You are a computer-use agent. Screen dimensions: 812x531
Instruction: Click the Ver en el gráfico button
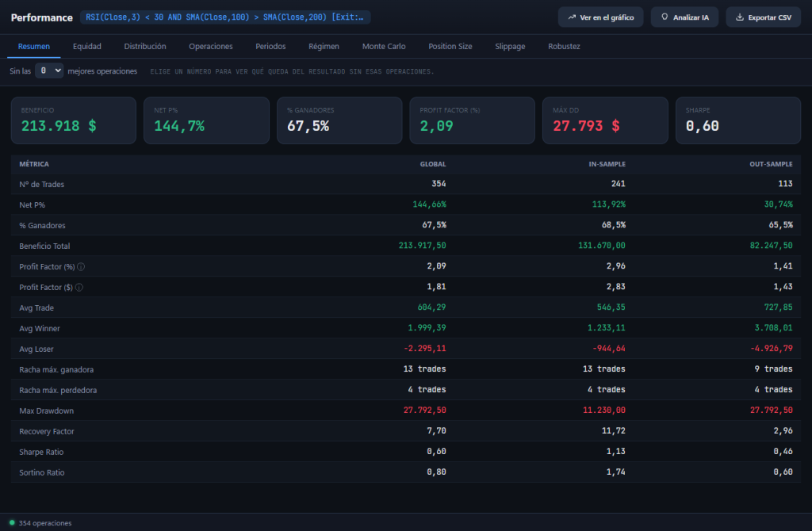pyautogui.click(x=601, y=17)
